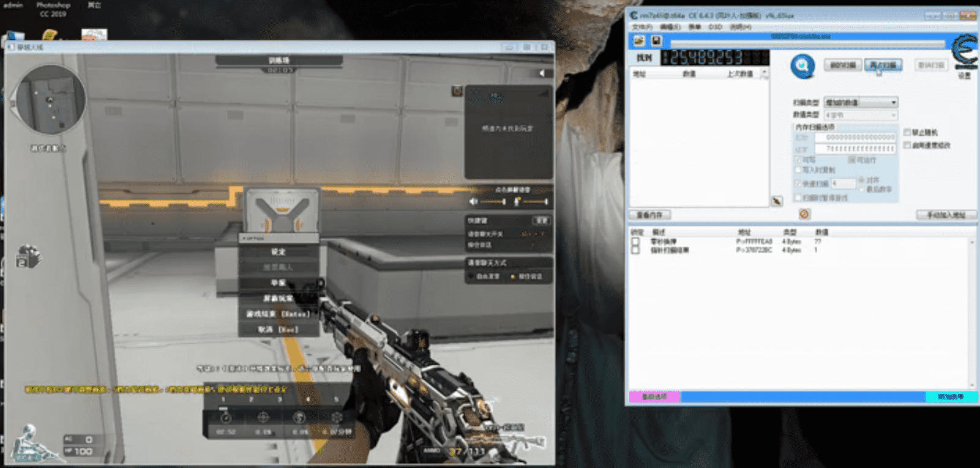Screen dimensions: 980x468
Task: Toggle the lock checkbox for the value 1 row
Action: [x=635, y=250]
